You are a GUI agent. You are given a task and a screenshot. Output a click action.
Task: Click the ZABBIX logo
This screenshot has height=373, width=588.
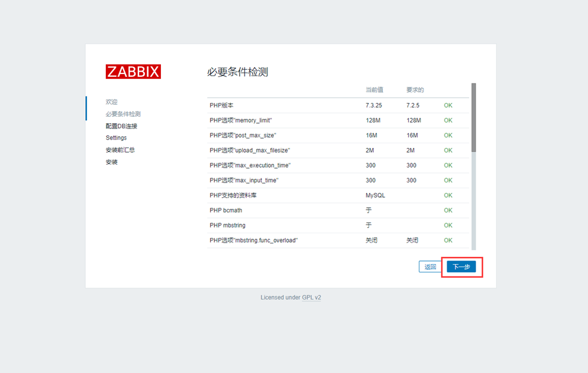tap(133, 72)
